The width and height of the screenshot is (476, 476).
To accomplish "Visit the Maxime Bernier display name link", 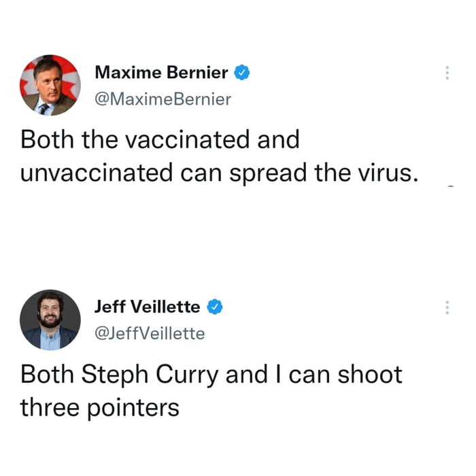I will point(161,71).
